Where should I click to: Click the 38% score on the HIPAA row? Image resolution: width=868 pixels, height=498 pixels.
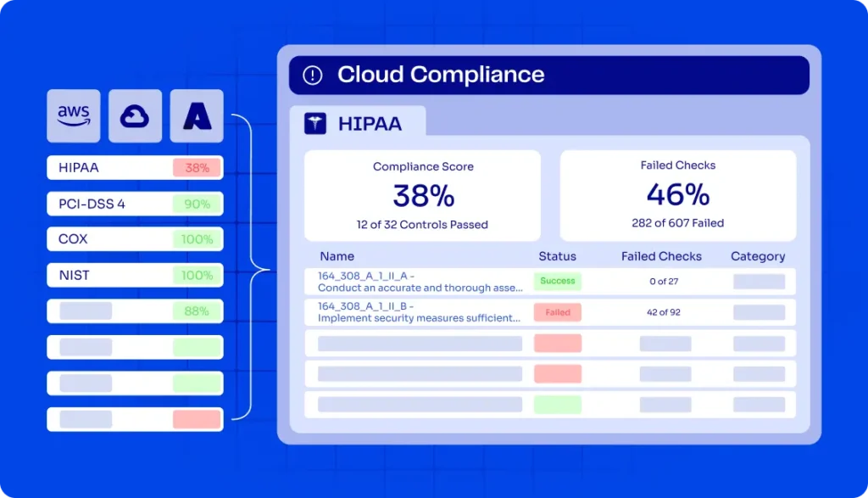(197, 167)
